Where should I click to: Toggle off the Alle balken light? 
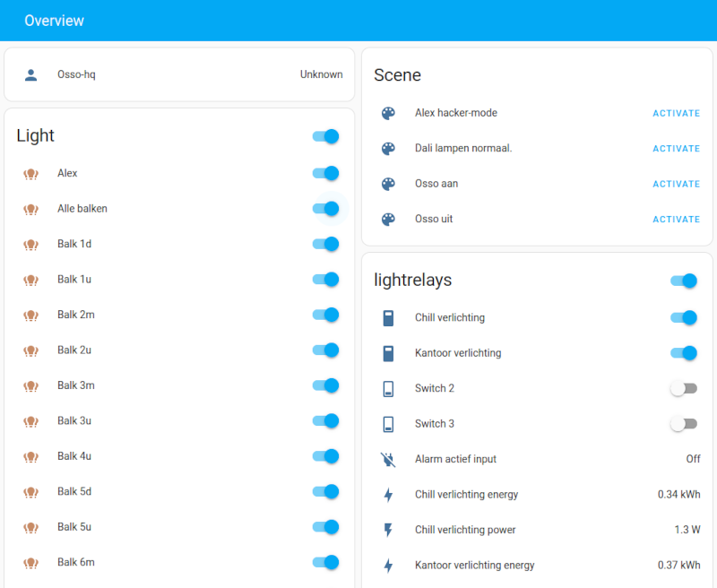pos(325,209)
